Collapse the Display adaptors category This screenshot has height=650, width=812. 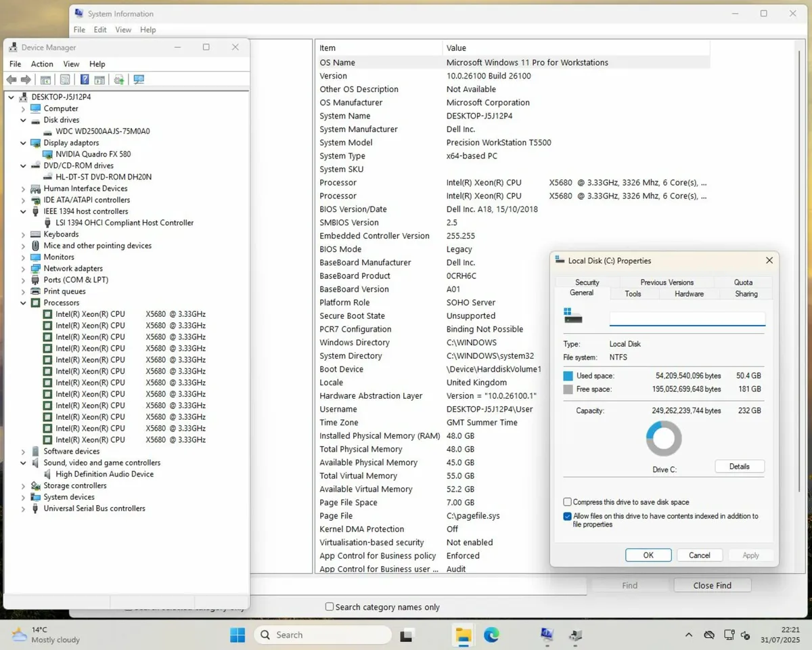click(x=23, y=143)
